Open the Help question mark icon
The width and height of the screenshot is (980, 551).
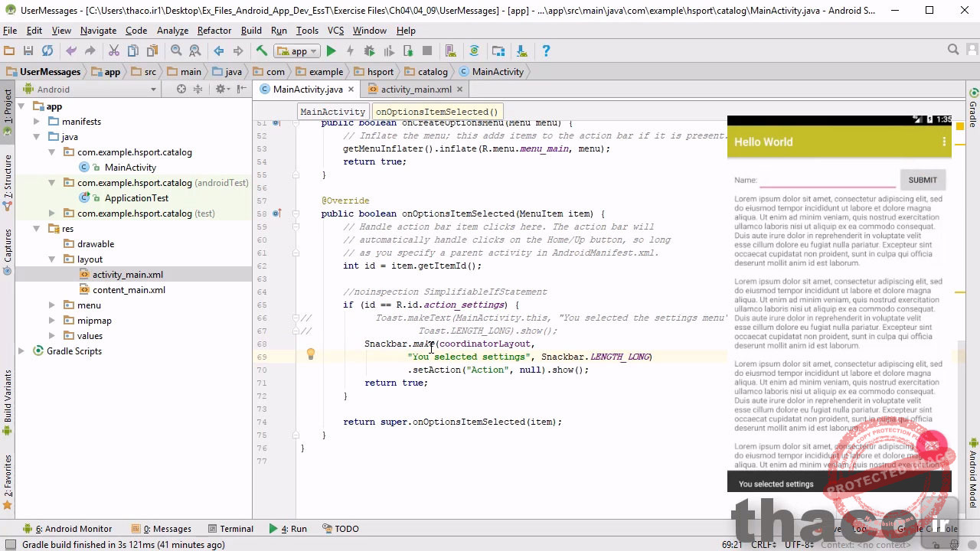(x=546, y=51)
